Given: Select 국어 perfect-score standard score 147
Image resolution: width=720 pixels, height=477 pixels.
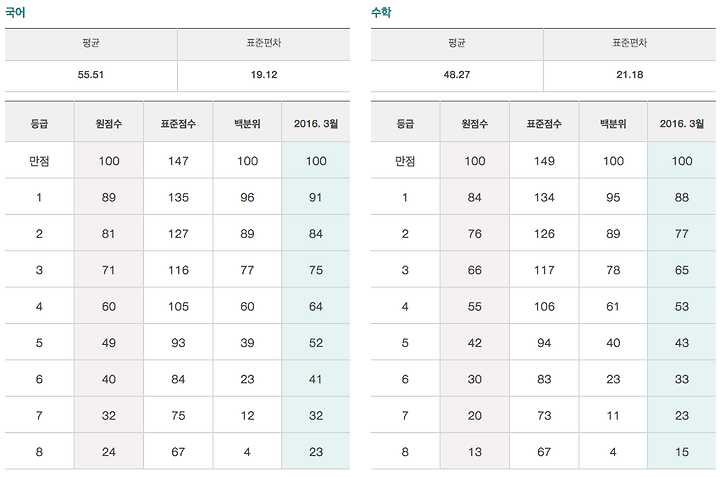Looking at the screenshot, I should tap(178, 161).
